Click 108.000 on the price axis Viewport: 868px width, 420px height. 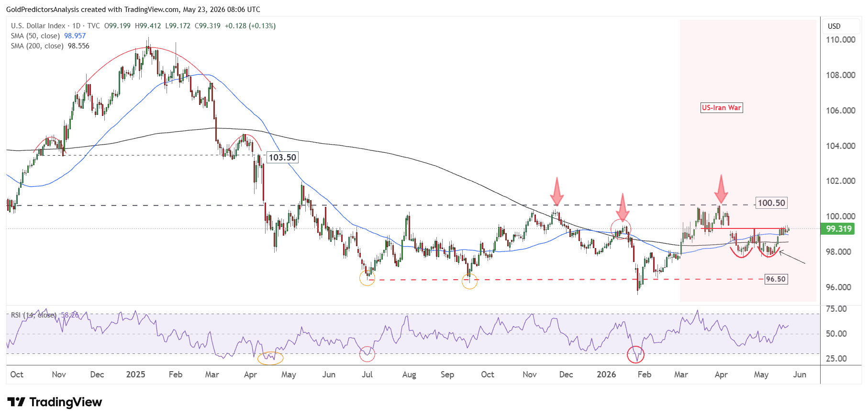tap(840, 75)
